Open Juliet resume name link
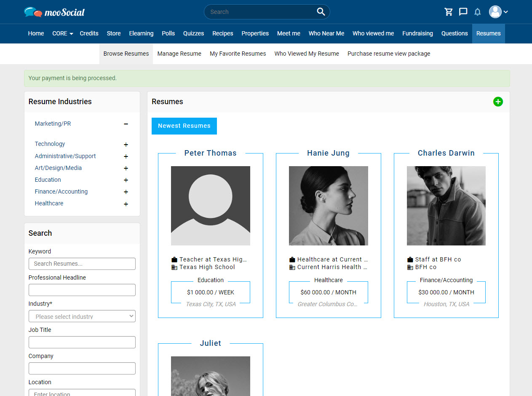The image size is (532, 396). pos(211,343)
